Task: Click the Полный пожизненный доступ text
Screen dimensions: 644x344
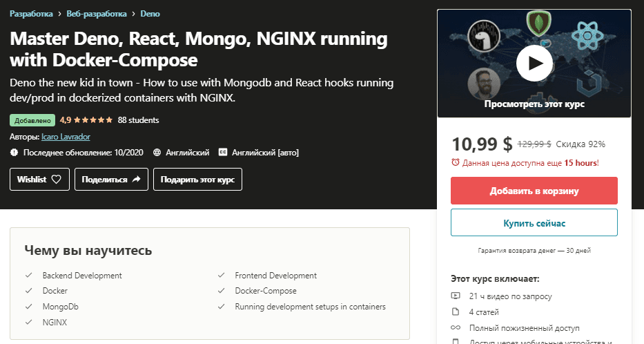Action: click(524, 328)
